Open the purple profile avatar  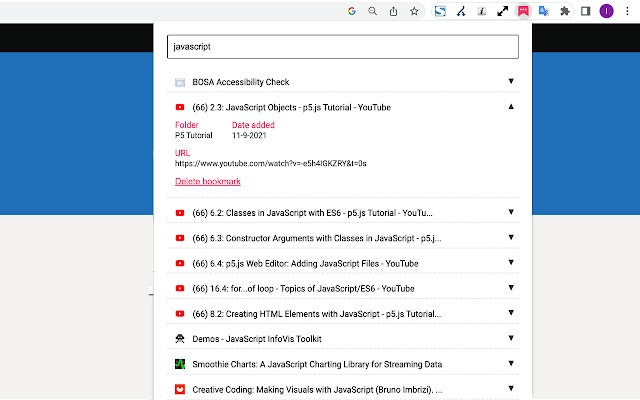click(607, 11)
